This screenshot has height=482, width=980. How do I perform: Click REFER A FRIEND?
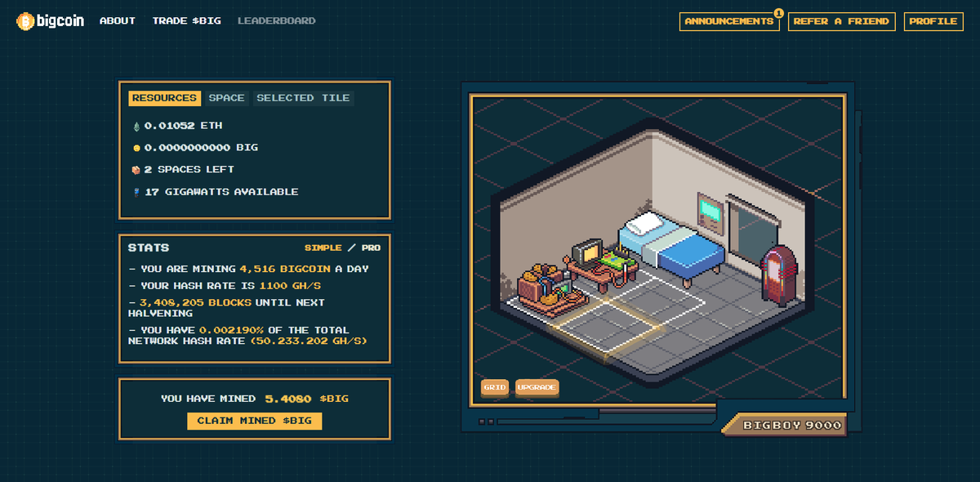841,21
